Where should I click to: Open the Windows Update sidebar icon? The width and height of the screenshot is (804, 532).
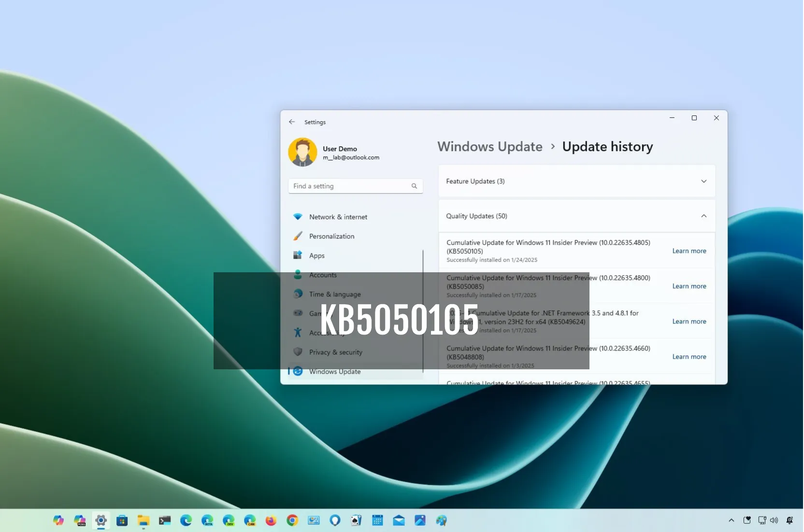[x=298, y=371]
